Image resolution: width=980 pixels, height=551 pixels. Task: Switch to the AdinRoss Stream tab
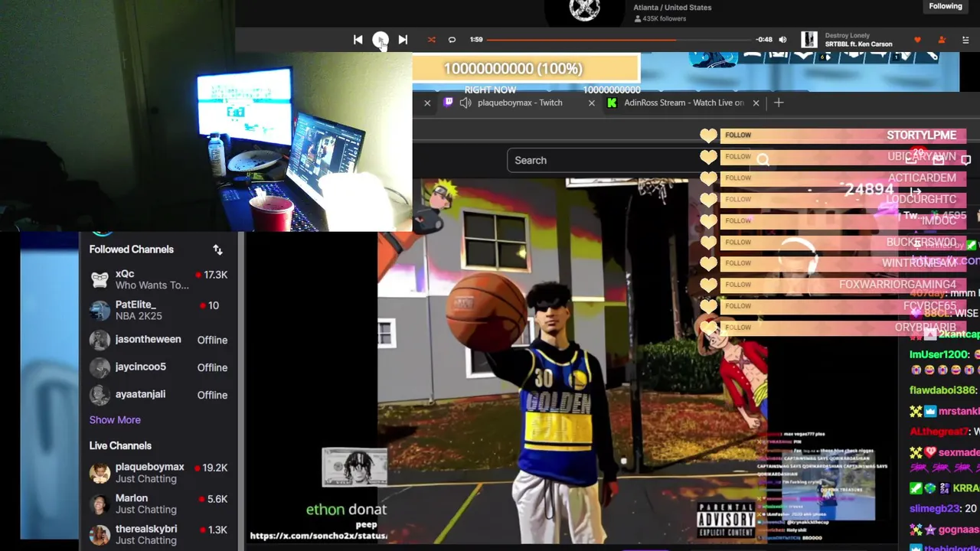click(684, 103)
